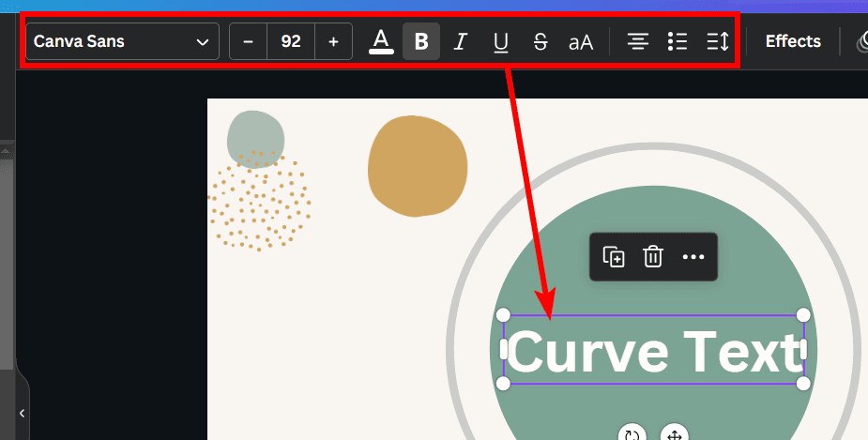Viewport: 868px width, 440px height.
Task: Enable bulleted list formatting
Action: click(x=678, y=42)
